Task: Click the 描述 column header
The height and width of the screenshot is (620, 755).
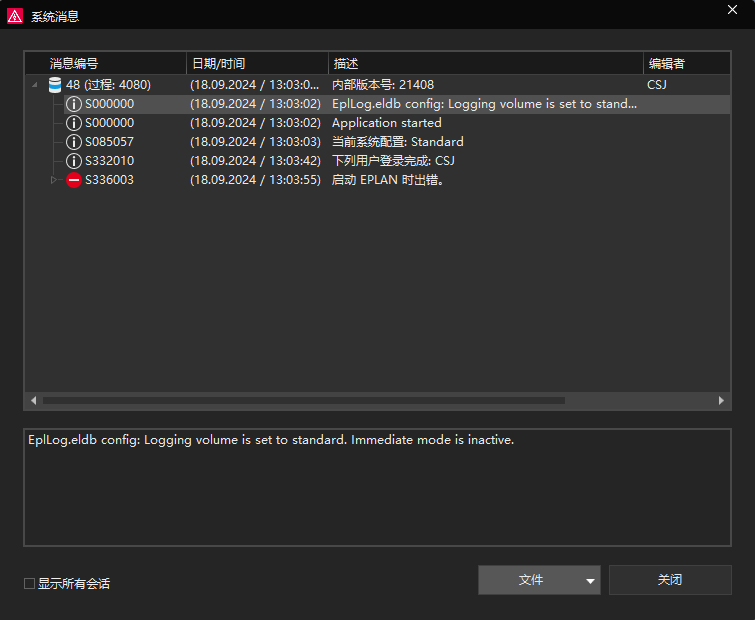Action: (x=485, y=63)
